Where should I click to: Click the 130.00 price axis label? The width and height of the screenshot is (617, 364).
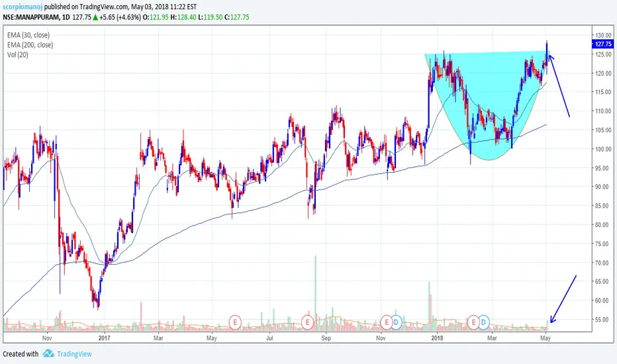tap(604, 36)
